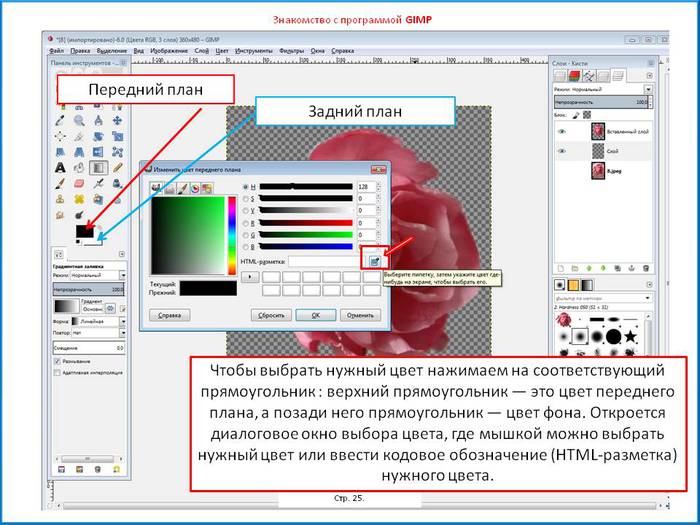700x525 pixels.
Task: Anchor the floating layer
Action: [x=632, y=268]
